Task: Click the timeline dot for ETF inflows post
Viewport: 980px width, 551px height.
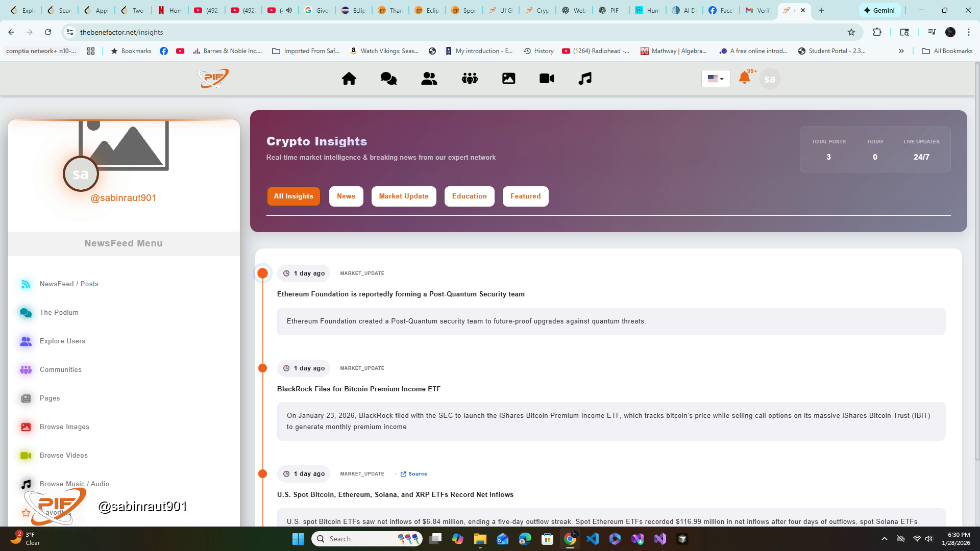Action: tap(263, 474)
